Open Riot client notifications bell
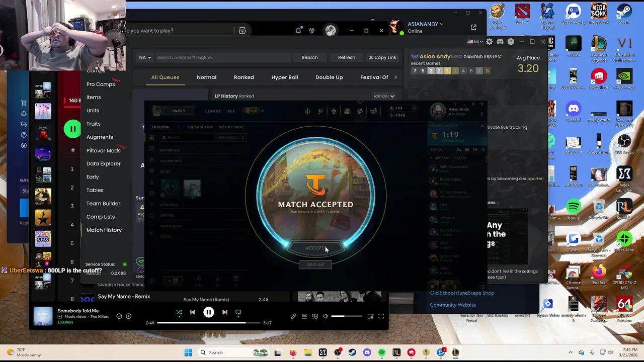Screen dimensions: 644x362 298,31
